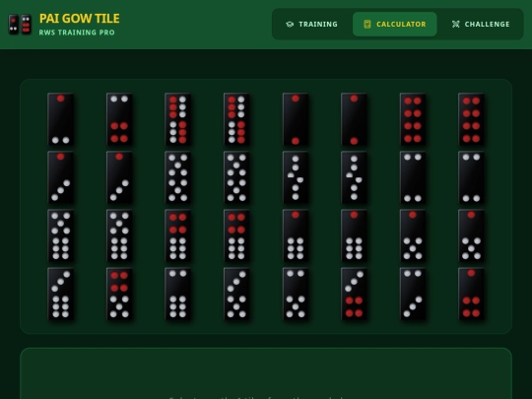Viewport: 532px width, 399px height.
Task: Click the Pai Gow Tile logo icon
Action: click(x=20, y=24)
